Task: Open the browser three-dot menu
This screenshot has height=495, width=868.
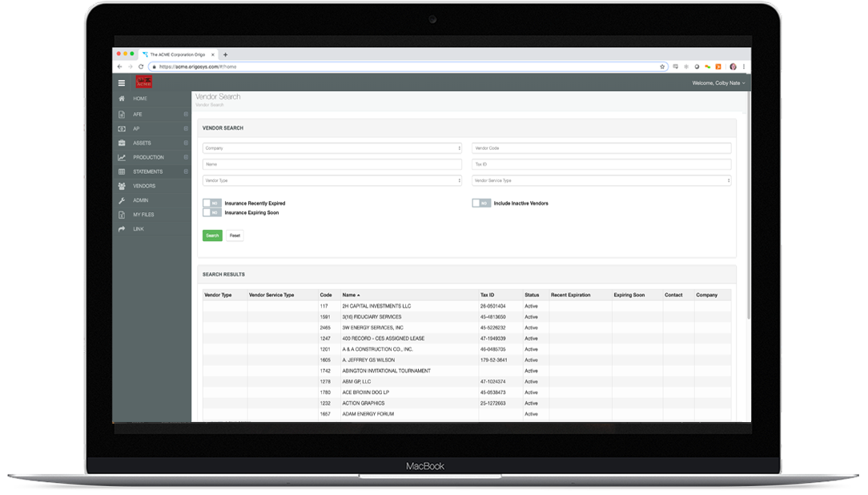Action: (x=744, y=66)
